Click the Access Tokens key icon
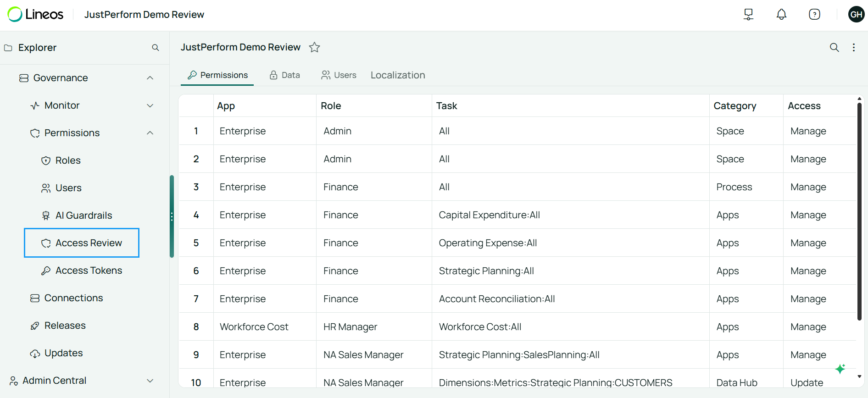868x398 pixels. (x=46, y=271)
